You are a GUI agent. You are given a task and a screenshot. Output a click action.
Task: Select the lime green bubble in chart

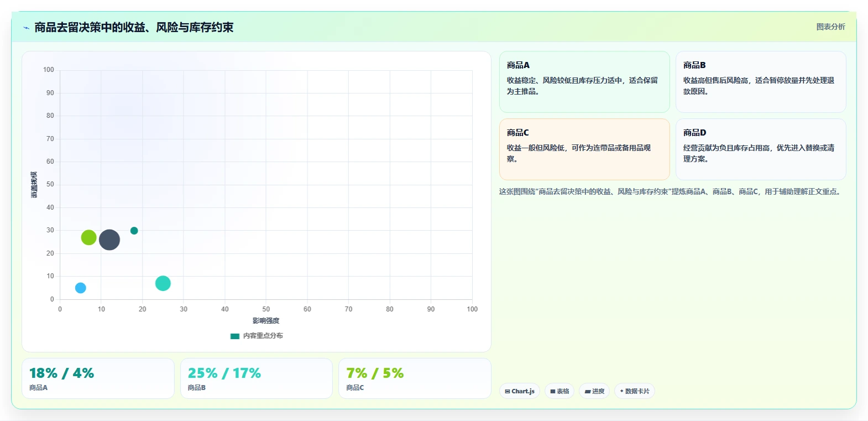(x=88, y=237)
